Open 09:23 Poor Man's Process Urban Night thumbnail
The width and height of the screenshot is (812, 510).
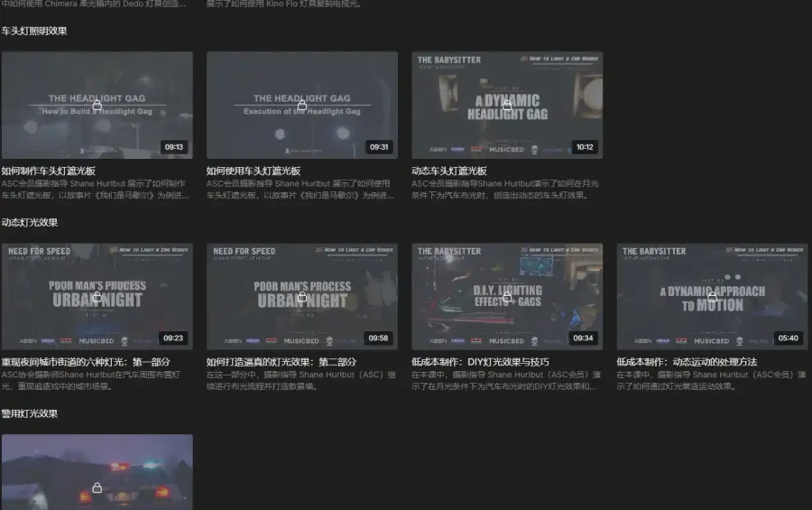[x=97, y=296]
